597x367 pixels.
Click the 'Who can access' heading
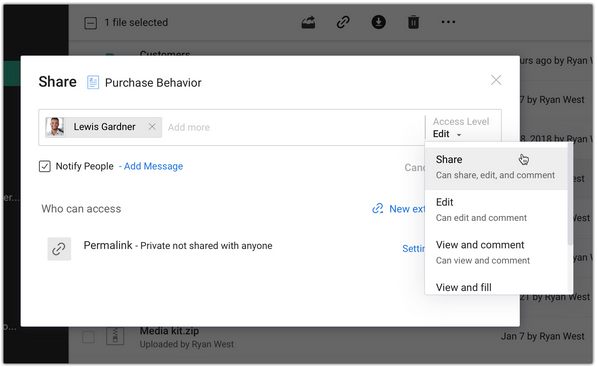(81, 209)
